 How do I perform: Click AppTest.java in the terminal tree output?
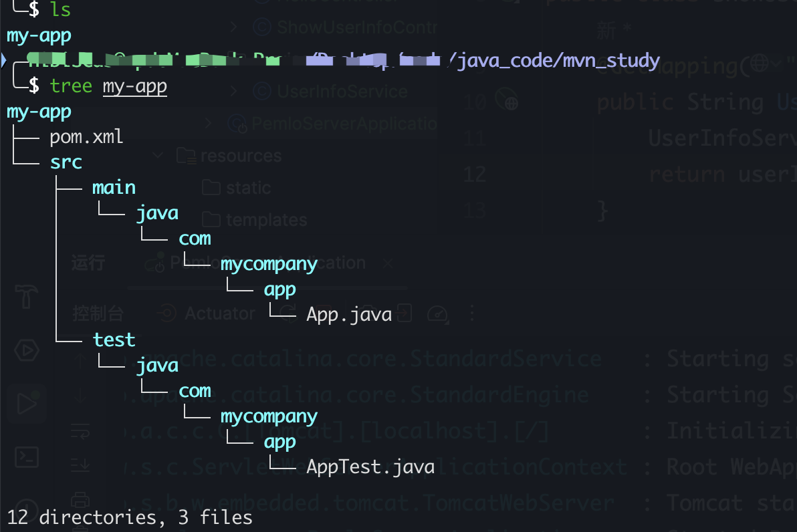[370, 467]
